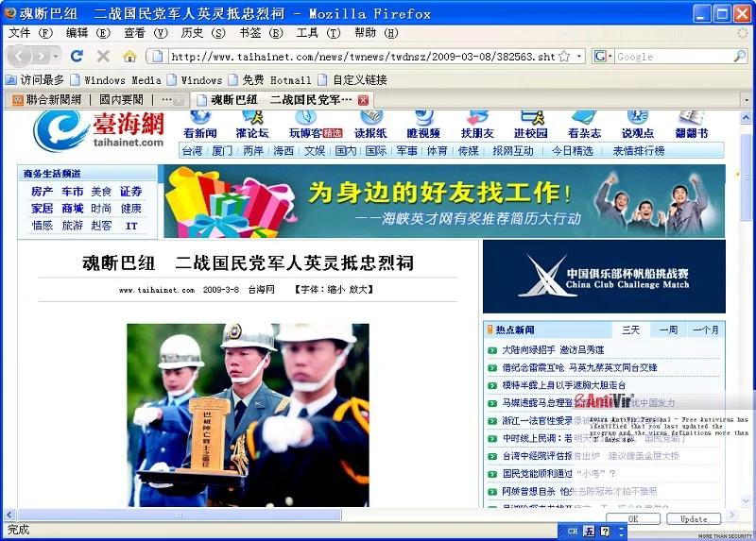Open the 编辑 (E) menu
756x541 pixels.
tap(88, 33)
